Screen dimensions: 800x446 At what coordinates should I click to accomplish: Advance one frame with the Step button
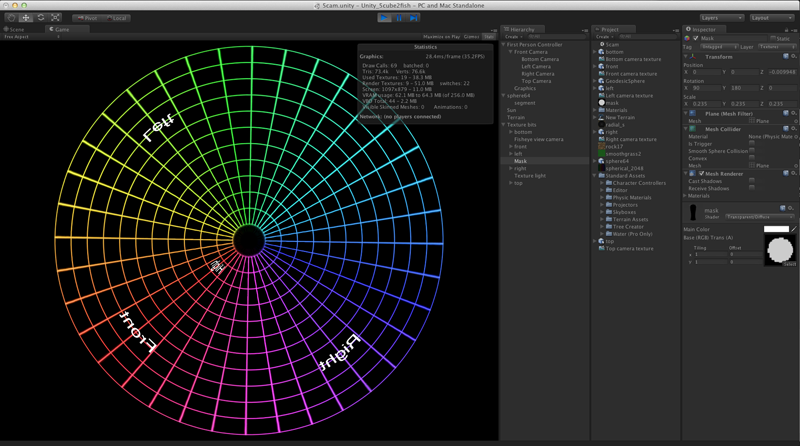pyautogui.click(x=414, y=18)
